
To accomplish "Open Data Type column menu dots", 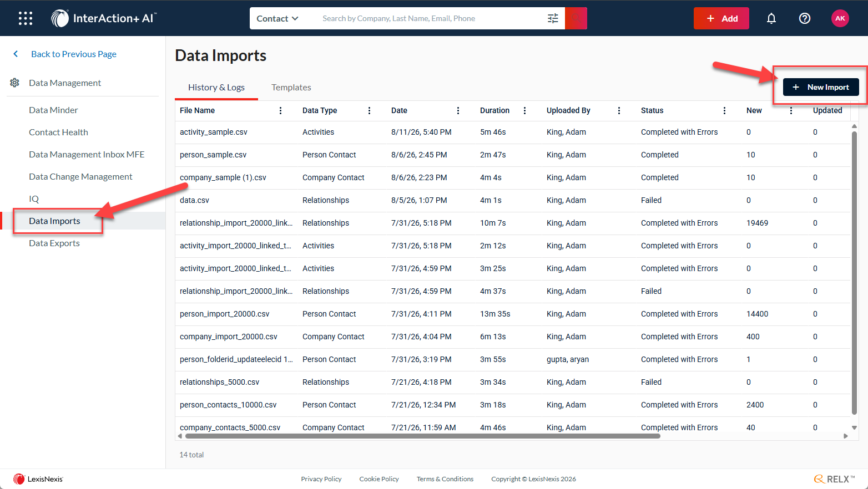I will tap(369, 110).
